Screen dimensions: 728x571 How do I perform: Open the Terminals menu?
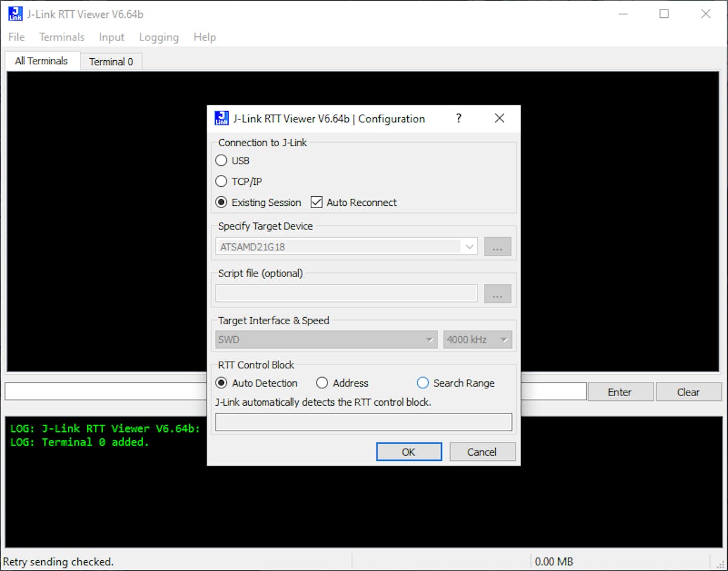(62, 37)
